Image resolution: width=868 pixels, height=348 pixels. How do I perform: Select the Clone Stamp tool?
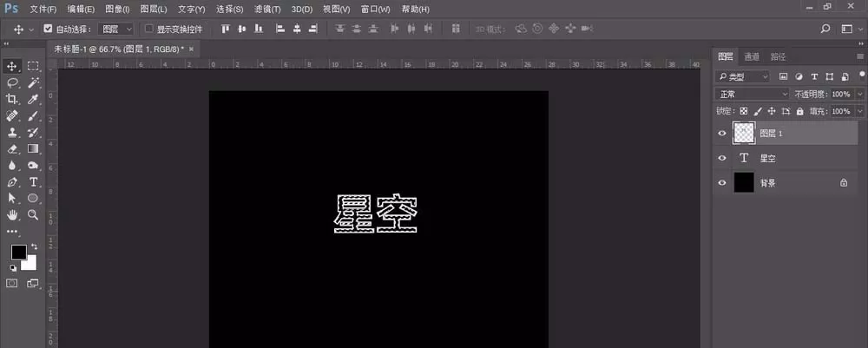[x=11, y=132]
